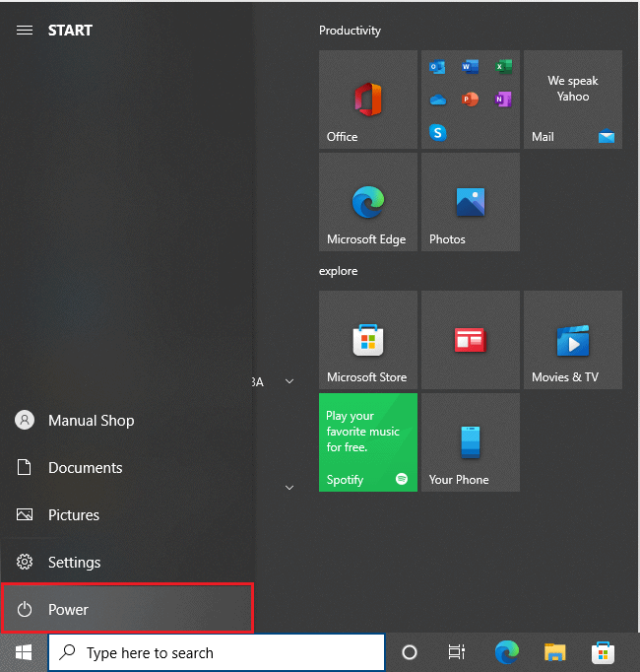Screen dimensions: 640x672
Task: Open the Mail tile
Action: (572, 100)
